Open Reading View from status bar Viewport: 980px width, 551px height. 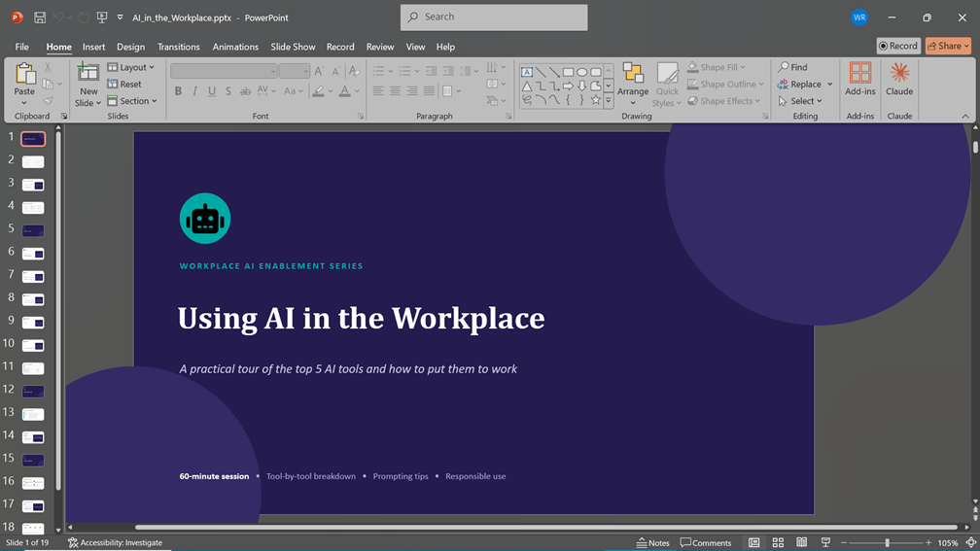click(x=801, y=543)
